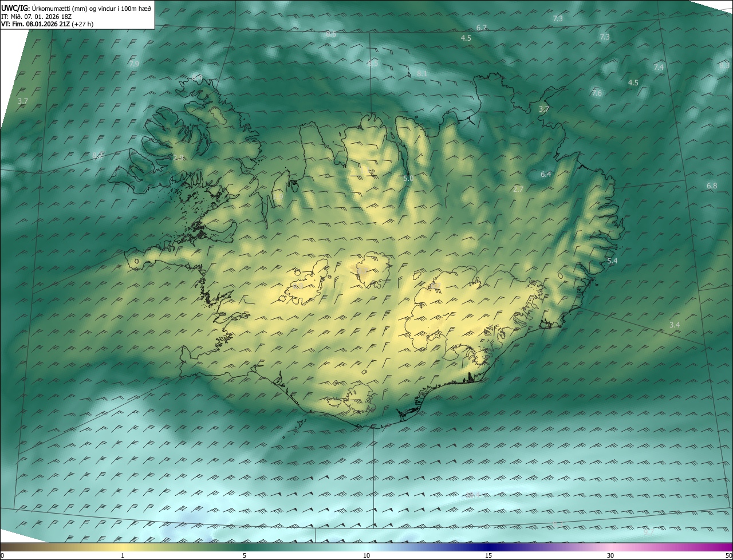Viewport: 733px width, 560px height.
Task: Click the 7.4 value label on the map
Action: click(x=659, y=67)
